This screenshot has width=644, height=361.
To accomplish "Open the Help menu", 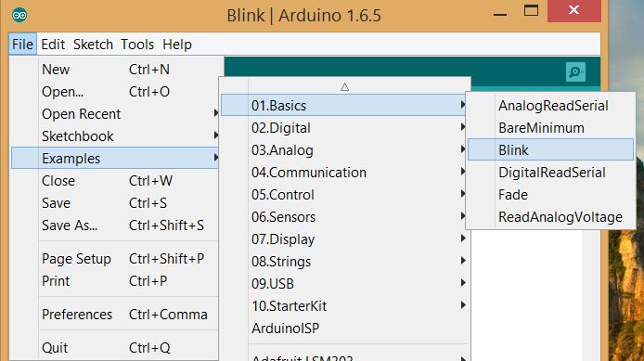I will pos(177,44).
